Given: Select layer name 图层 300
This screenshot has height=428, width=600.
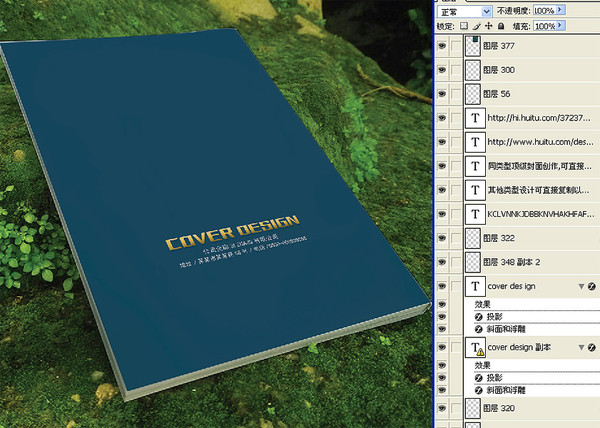Looking at the screenshot, I should click(x=499, y=70).
